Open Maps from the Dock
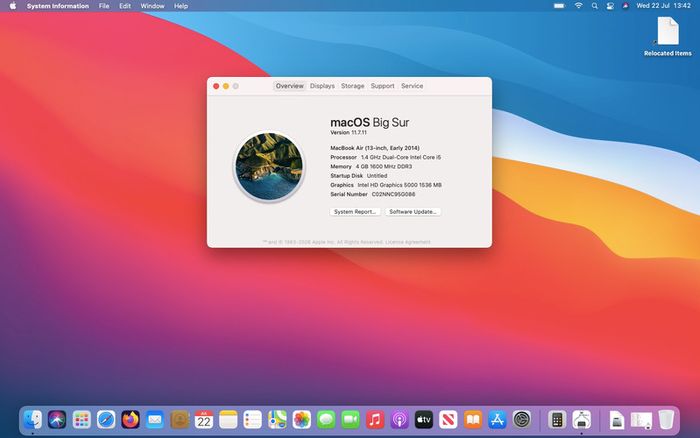Image resolution: width=700 pixels, height=438 pixels. 277,420
